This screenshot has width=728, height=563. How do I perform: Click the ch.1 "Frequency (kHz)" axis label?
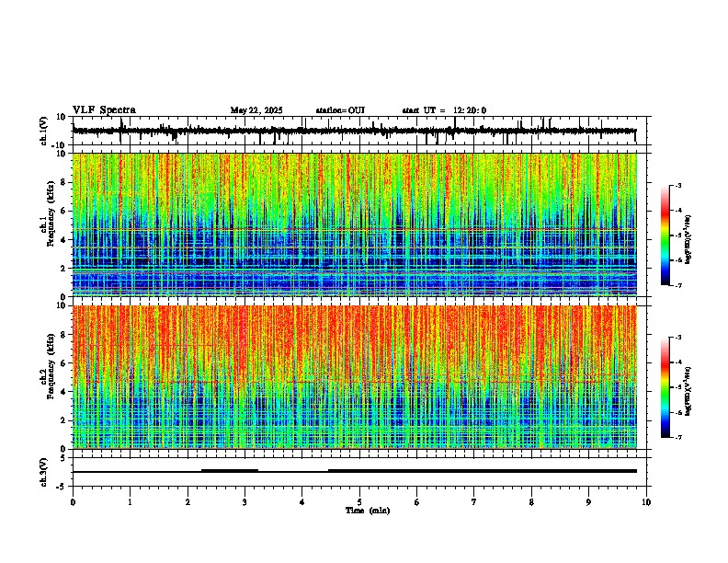click(51, 213)
